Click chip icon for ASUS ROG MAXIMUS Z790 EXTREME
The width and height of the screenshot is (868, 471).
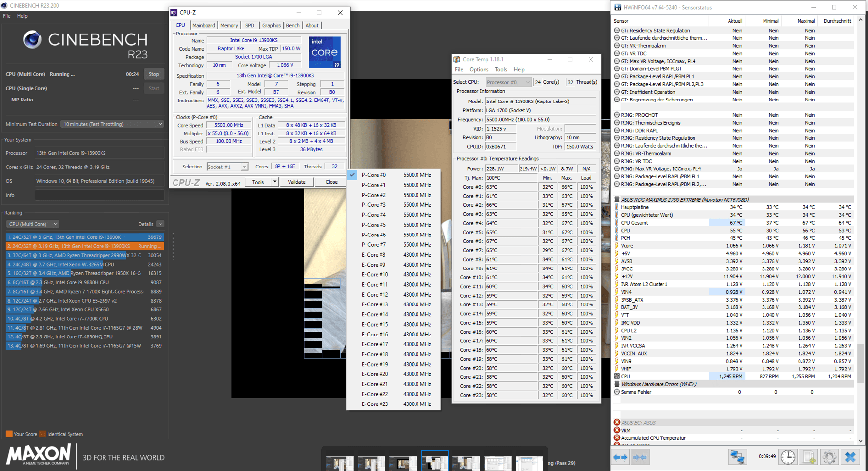(617, 200)
